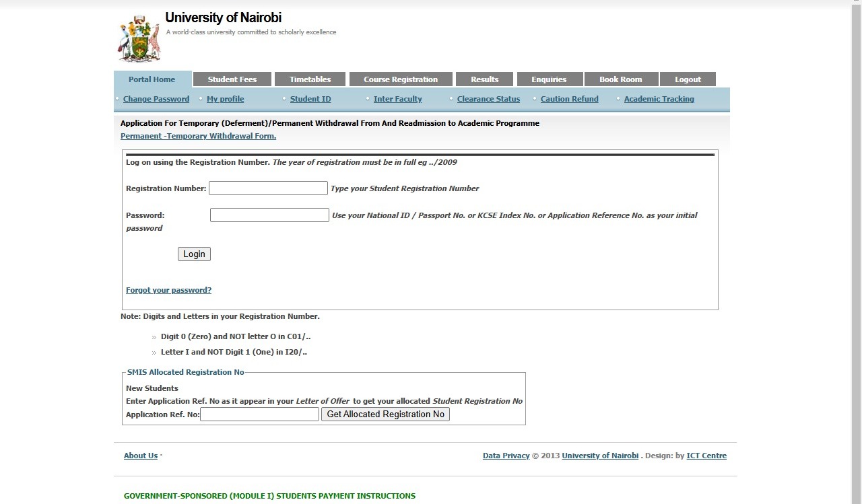Go to My profile link
The image size is (862, 504).
pos(225,99)
